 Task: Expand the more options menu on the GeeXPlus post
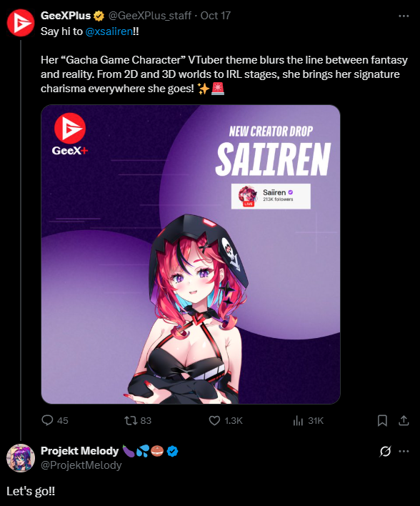click(x=404, y=16)
